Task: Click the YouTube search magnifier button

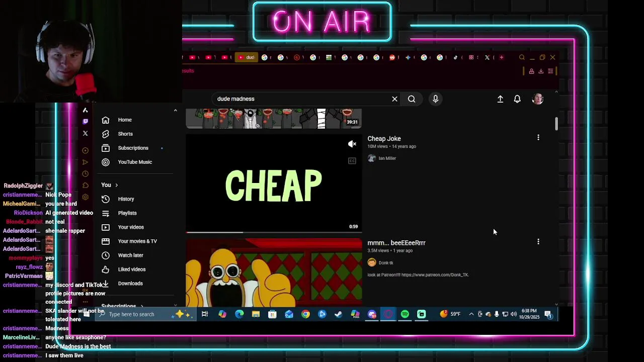Action: tap(412, 99)
